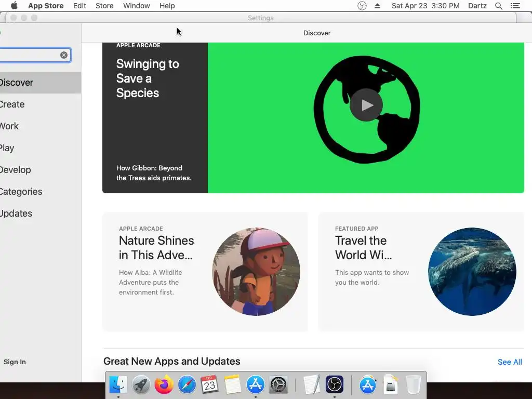Open Launchpad rocket icon in Dock
This screenshot has width=532, height=399.
[x=141, y=384]
